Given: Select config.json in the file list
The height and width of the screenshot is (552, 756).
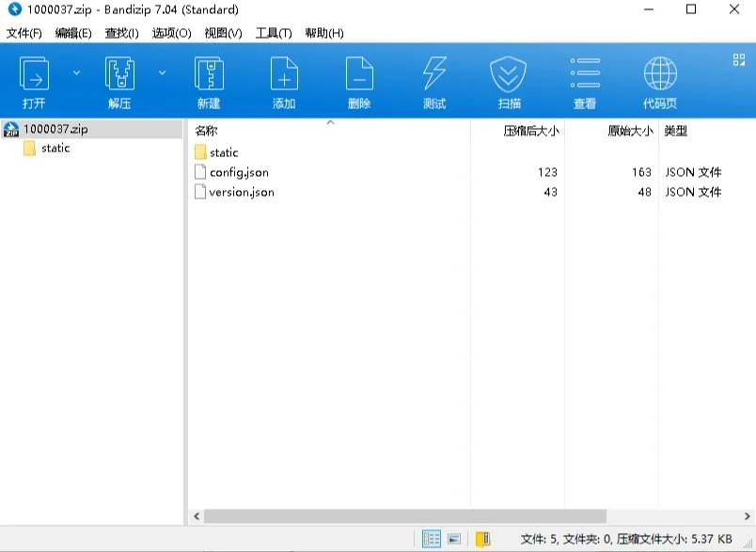Looking at the screenshot, I should click(238, 172).
